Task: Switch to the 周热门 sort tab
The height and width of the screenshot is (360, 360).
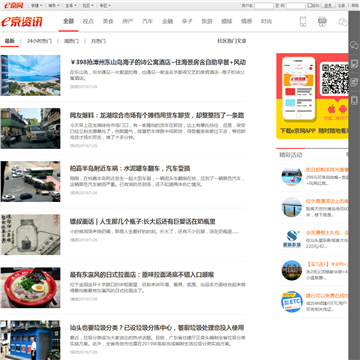Action: [x=71, y=41]
